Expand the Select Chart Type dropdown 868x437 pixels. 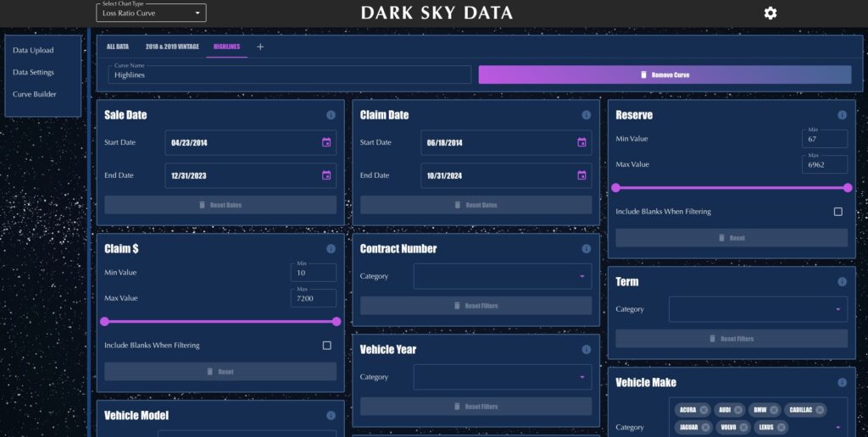[x=151, y=13]
